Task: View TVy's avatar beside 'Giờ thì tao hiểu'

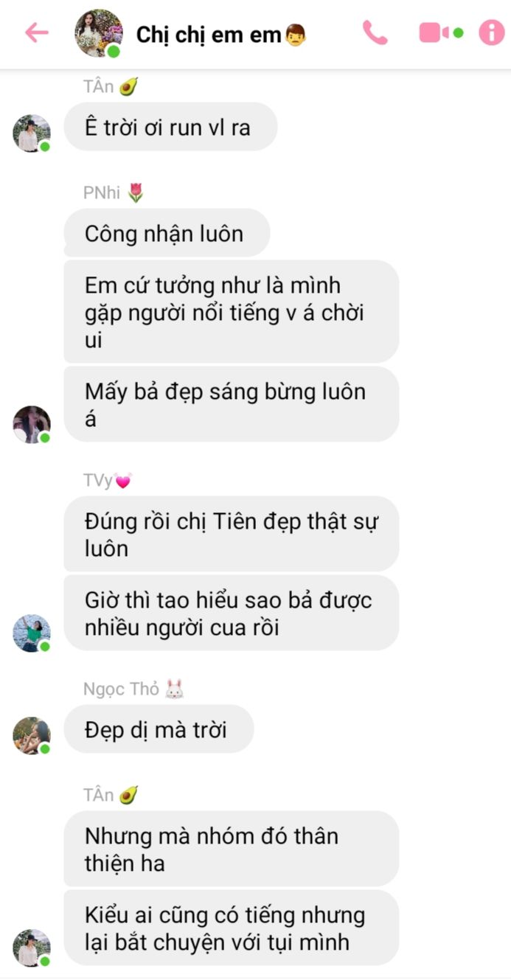Action: point(31,633)
